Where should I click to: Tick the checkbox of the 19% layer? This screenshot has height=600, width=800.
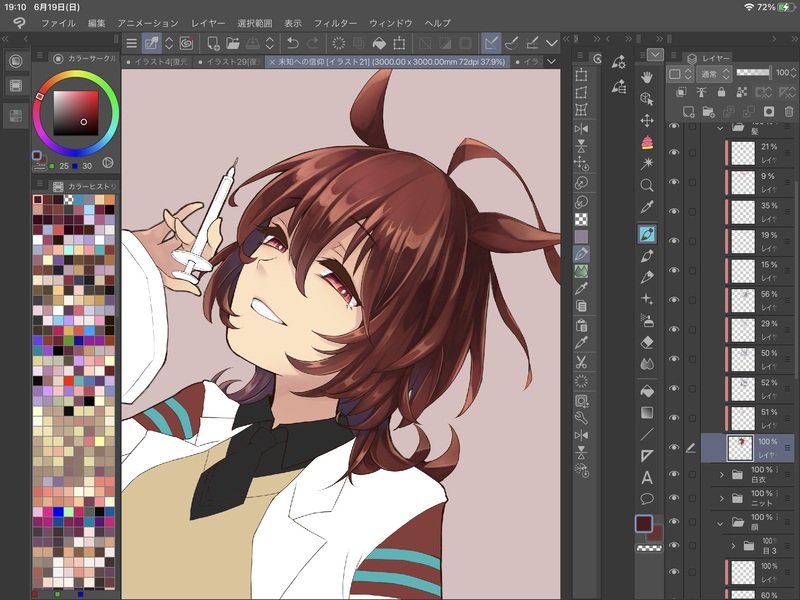(x=692, y=241)
